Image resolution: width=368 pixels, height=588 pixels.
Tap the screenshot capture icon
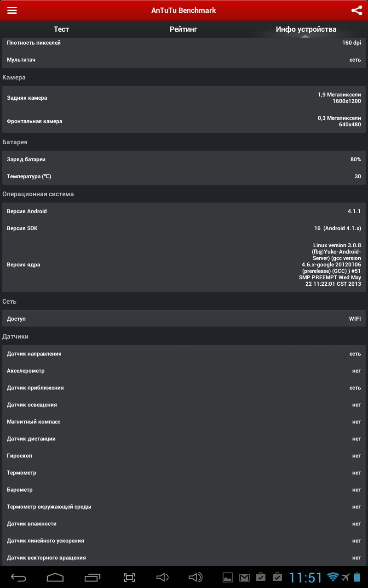(x=130, y=577)
